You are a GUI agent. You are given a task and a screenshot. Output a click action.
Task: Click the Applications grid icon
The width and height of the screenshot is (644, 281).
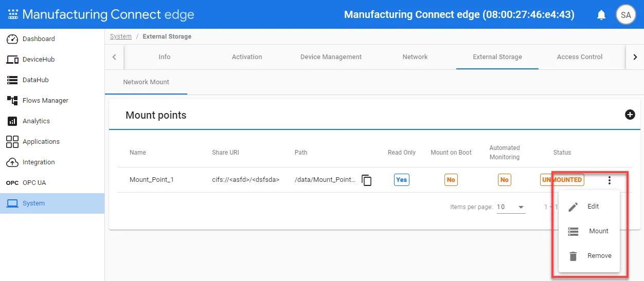click(12, 142)
